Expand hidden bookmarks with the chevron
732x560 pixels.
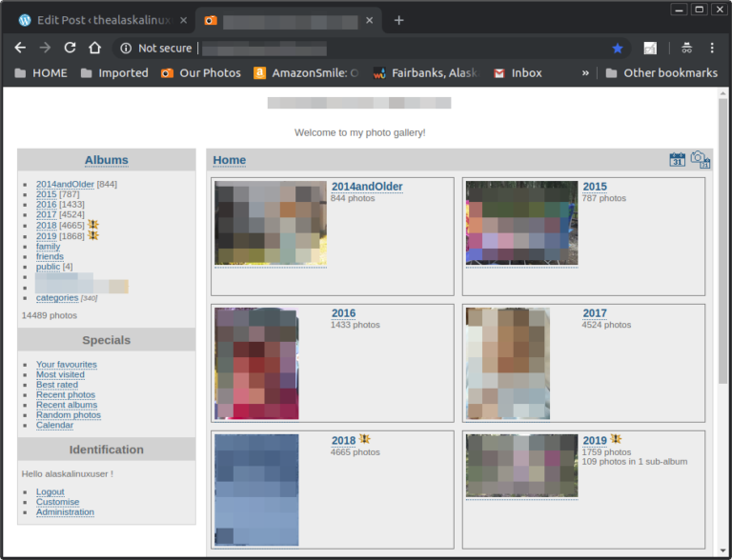(x=585, y=72)
